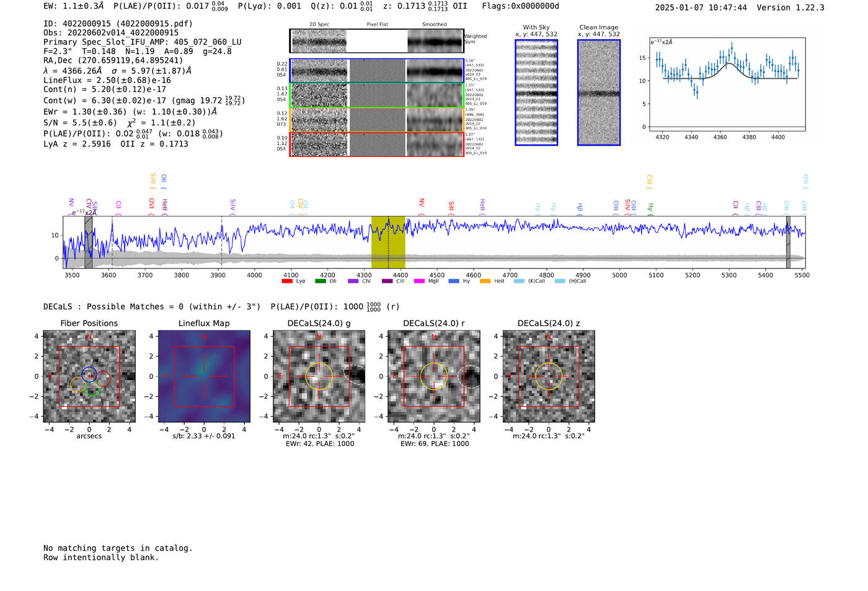868x591 pixels.
Task: Select the Gaussian emission line fit plot
Action: click(727, 84)
